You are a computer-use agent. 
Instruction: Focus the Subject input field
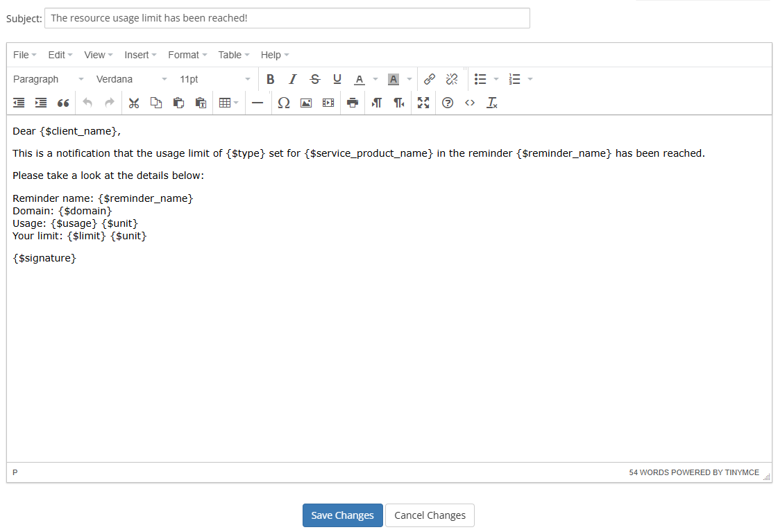point(287,18)
